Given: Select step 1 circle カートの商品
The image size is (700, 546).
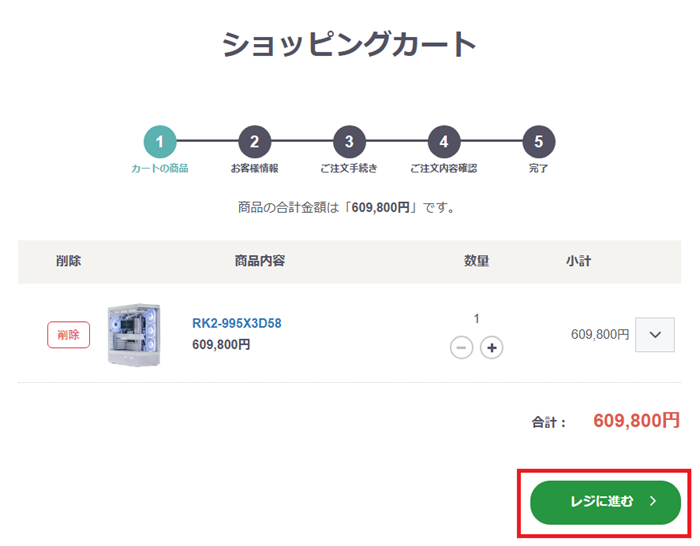Looking at the screenshot, I should (160, 142).
